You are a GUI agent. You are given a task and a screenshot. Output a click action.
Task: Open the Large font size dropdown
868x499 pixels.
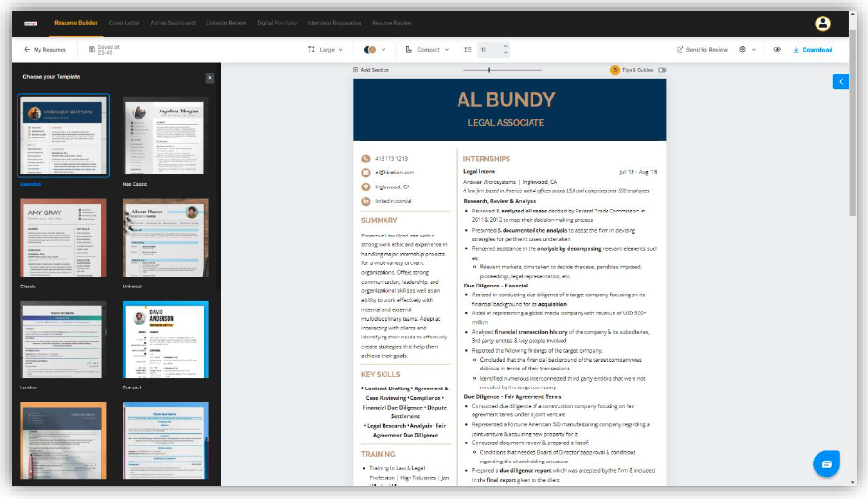(325, 50)
